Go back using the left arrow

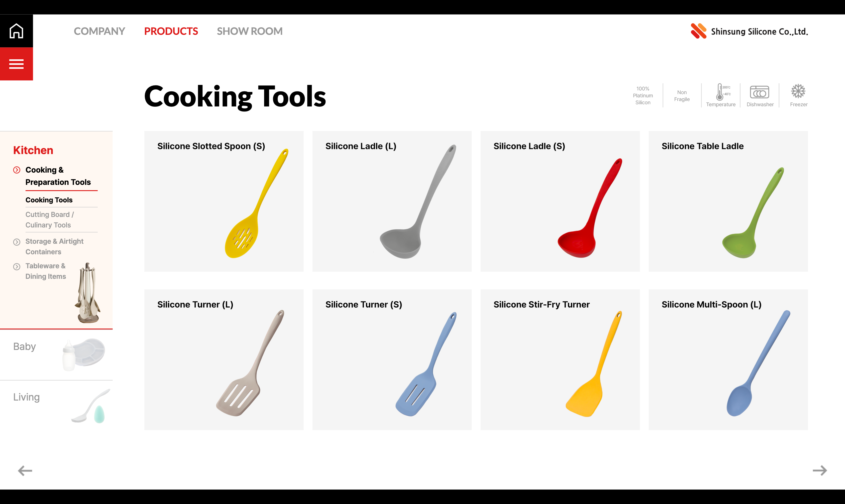[x=25, y=470]
